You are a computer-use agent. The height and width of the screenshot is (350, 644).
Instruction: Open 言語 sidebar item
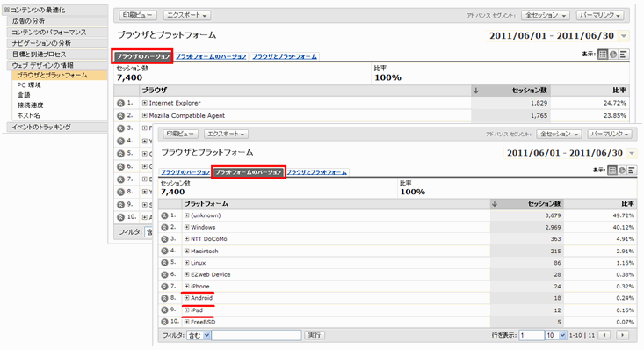pos(24,95)
